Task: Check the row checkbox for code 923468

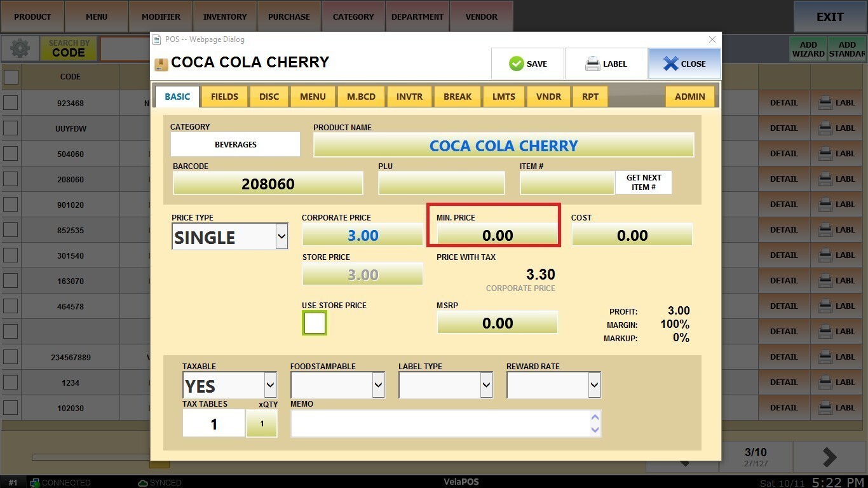Action: pos(11,103)
